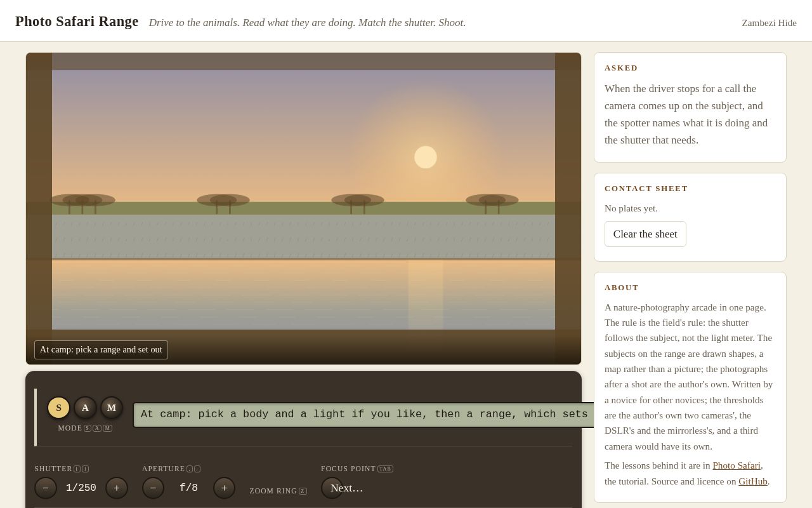Click the CONTACT SHEET heading
Image resolution: width=812 pixels, height=508 pixels.
(x=646, y=189)
